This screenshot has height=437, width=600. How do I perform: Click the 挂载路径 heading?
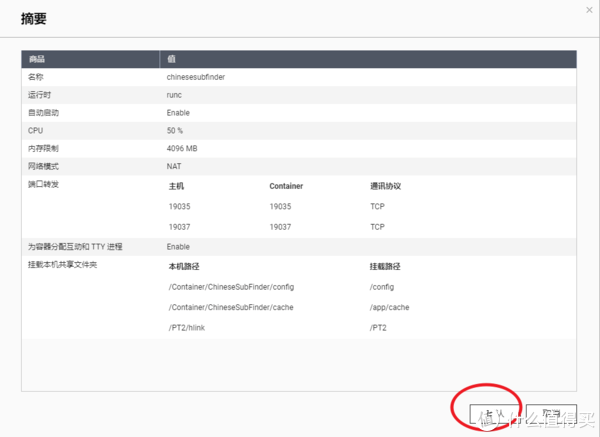[385, 267]
